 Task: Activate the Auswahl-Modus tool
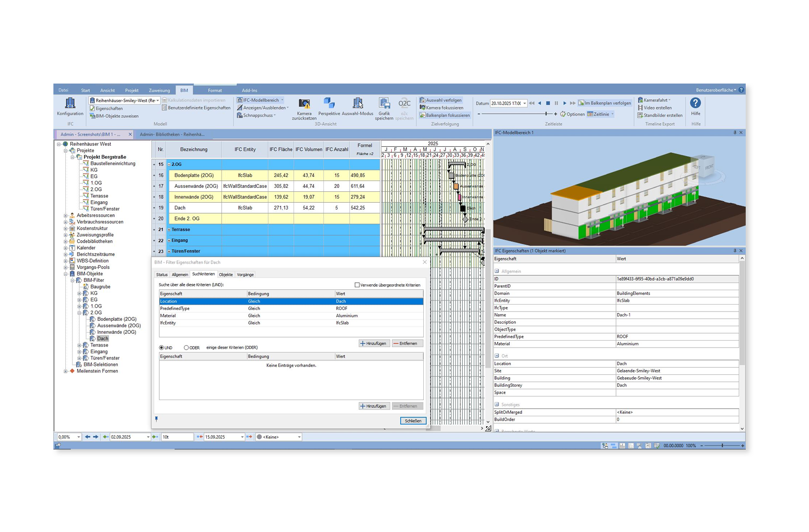click(358, 103)
